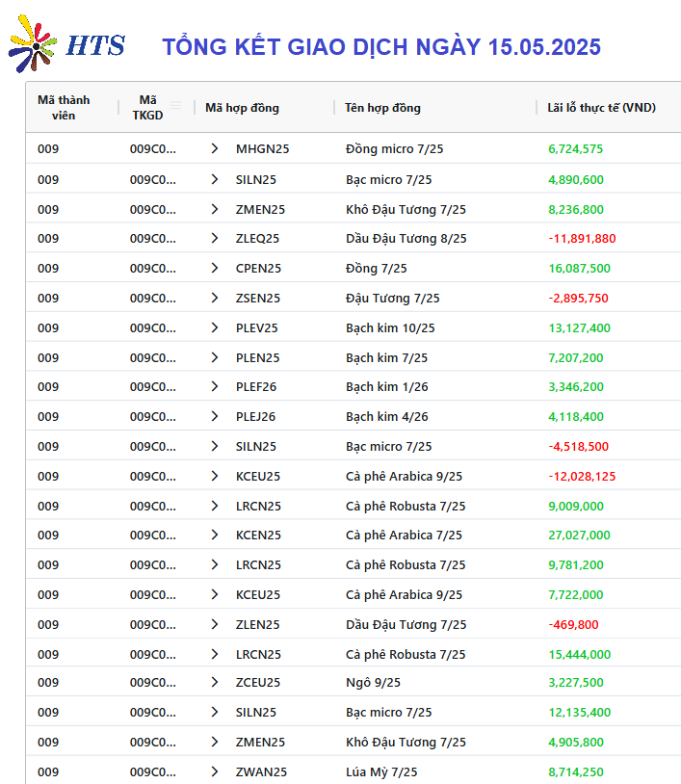This screenshot has height=784, width=681.
Task: Click the profit value 8,714,250
Action: point(576,772)
